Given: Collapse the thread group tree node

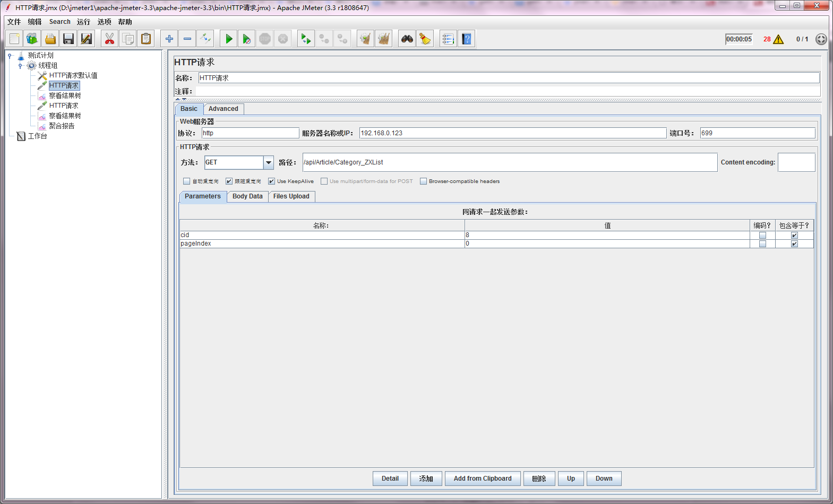Looking at the screenshot, I should click(x=20, y=66).
